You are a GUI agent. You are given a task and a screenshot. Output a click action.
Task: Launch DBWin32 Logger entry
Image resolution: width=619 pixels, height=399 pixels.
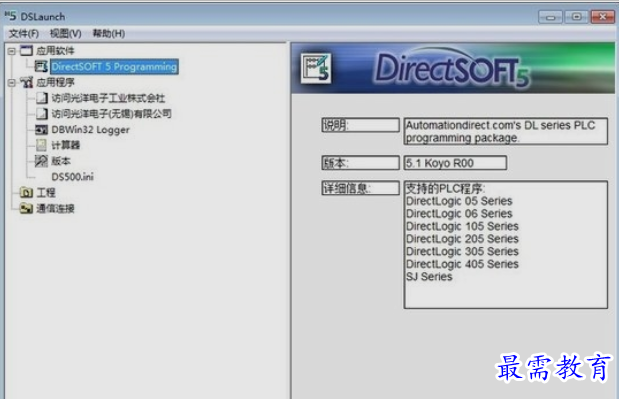pyautogui.click(x=90, y=130)
